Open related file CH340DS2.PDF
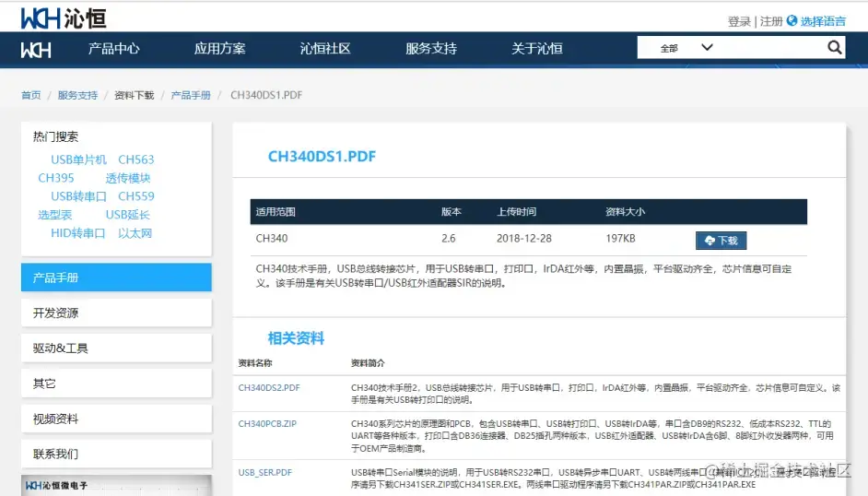Viewport: 868px width, 496px height. 269,387
